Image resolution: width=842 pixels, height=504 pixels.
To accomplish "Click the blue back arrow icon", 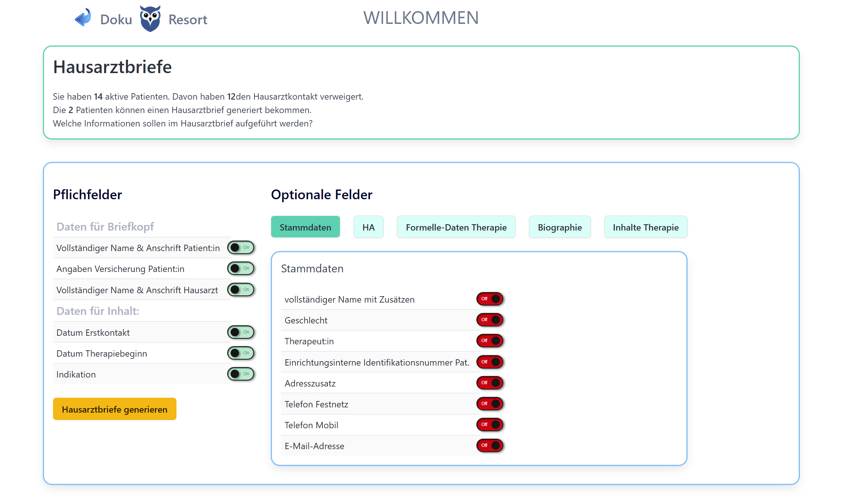I will pos(83,18).
